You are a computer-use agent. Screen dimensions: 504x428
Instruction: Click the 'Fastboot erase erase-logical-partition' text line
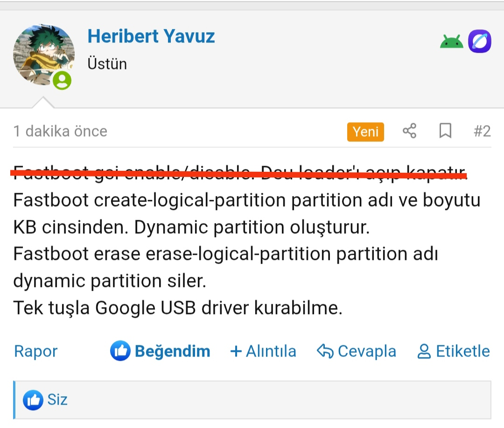(x=226, y=254)
